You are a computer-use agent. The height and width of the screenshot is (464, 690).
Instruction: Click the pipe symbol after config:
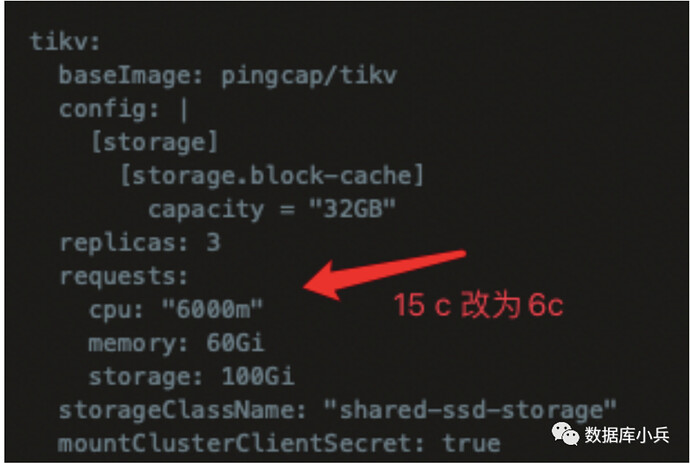(184, 110)
